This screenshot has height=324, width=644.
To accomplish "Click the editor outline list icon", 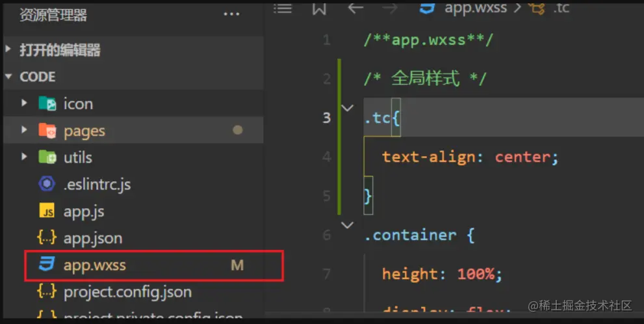I will (283, 8).
